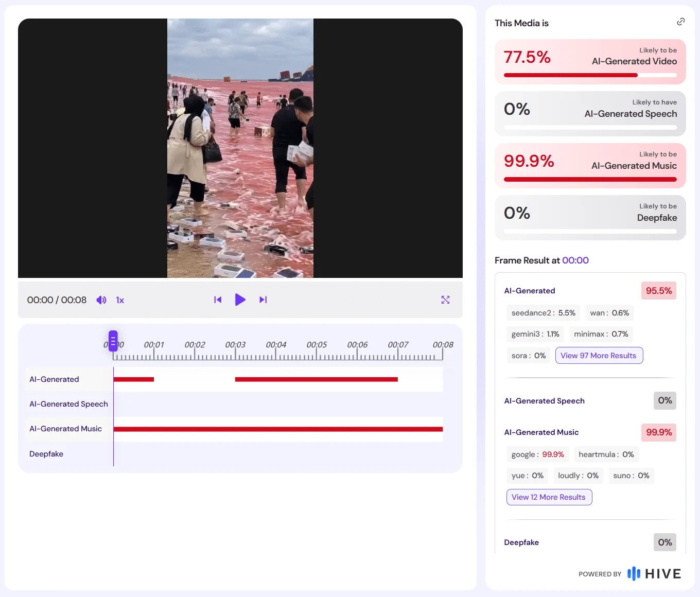Click the purple timeline playhead handle
Screen dimensions: 700x597
tap(113, 341)
